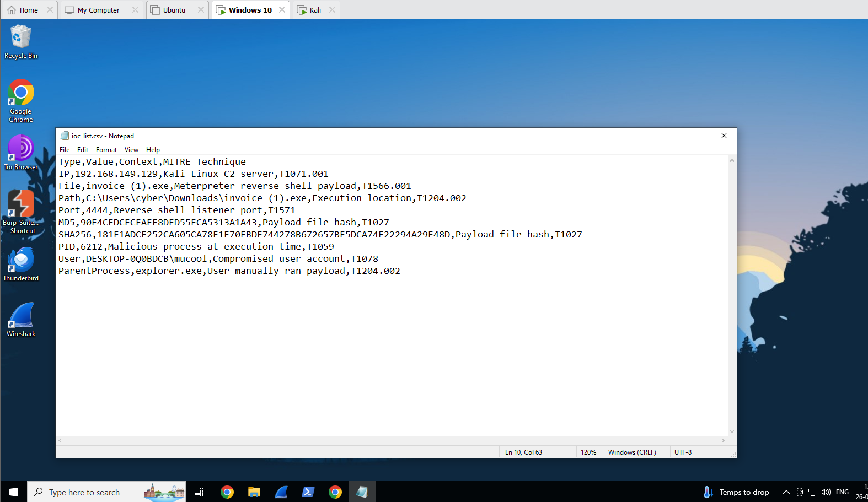
Task: Close the My Computer tab
Action: pos(135,10)
